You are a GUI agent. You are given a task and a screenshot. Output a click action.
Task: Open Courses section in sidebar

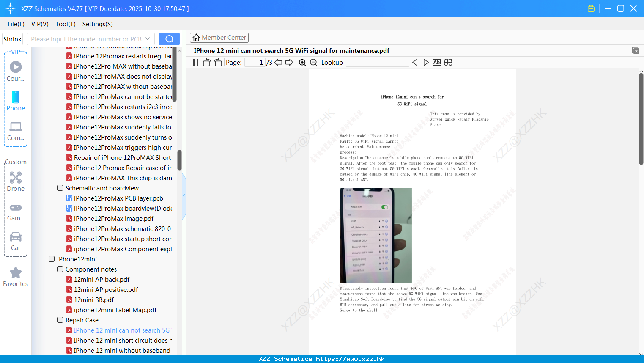pos(16,71)
